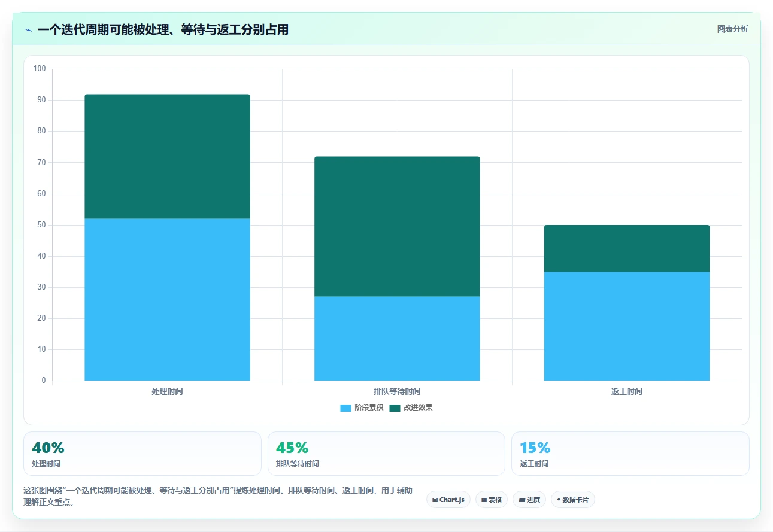Select the 数据卡片 tag
773x532 pixels.
[572, 500]
